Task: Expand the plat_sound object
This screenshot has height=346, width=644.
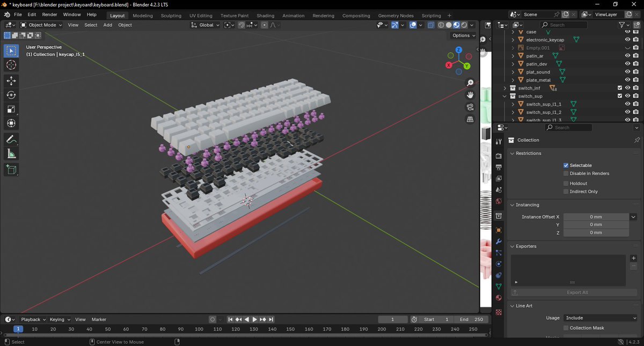Action: click(x=513, y=72)
